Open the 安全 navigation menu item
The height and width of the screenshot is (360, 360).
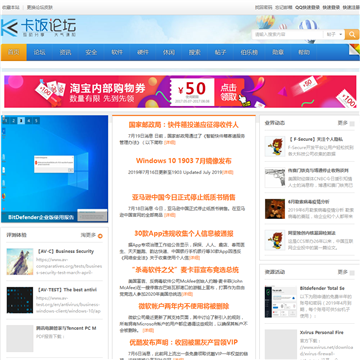click(x=91, y=52)
